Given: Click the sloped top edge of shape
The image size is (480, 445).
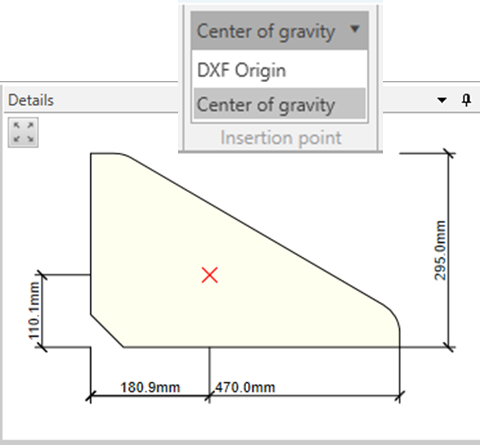Looking at the screenshot, I should tap(253, 230).
